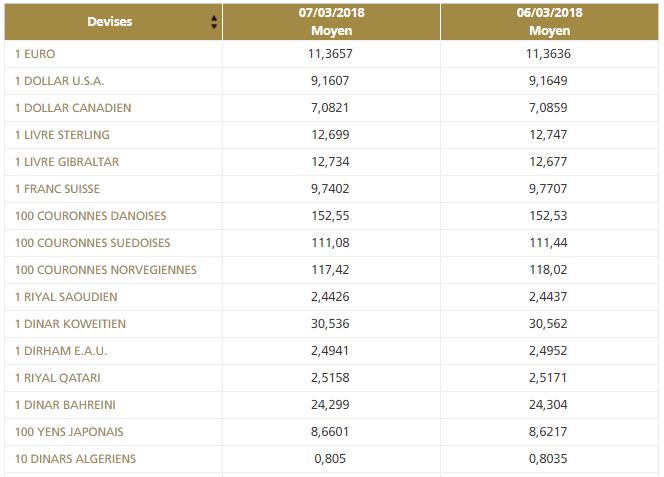Click the 1 EURO currency row
Image resolution: width=664 pixels, height=477 pixels.
pyautogui.click(x=36, y=54)
